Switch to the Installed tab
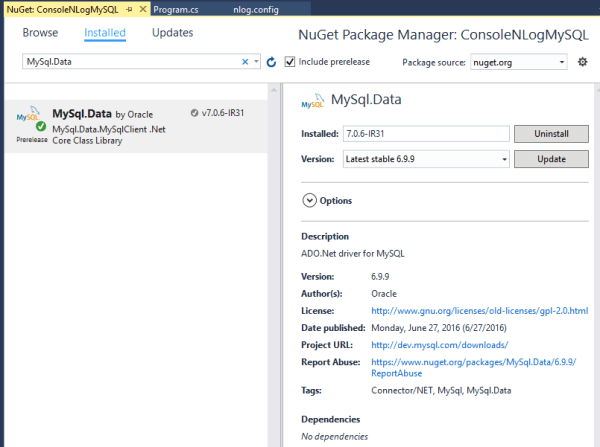Screen dimensions: 600x447 coord(105,33)
